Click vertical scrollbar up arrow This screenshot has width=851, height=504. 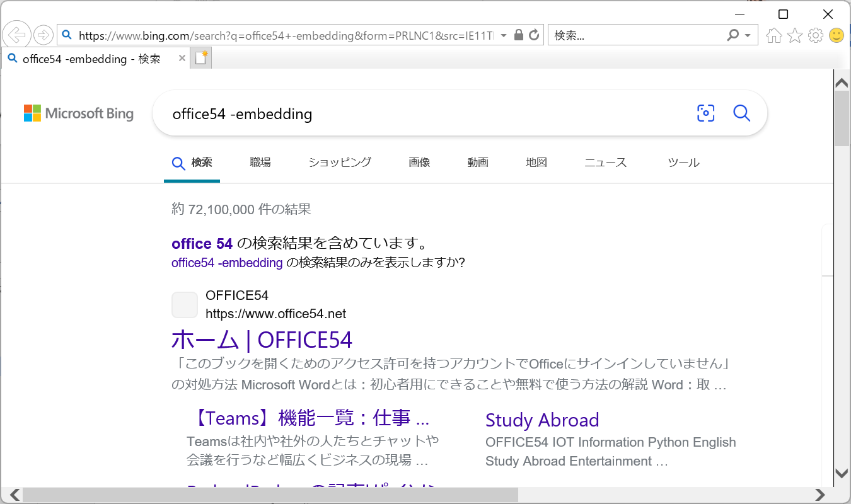pyautogui.click(x=842, y=83)
